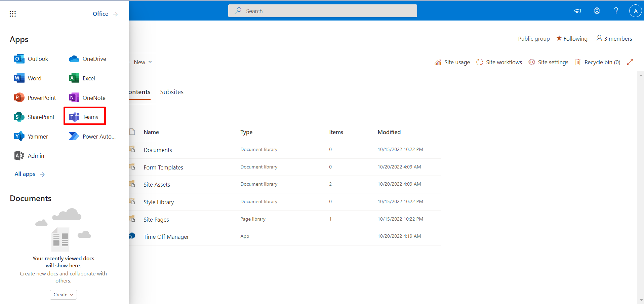Open the 3 members list

click(x=614, y=38)
